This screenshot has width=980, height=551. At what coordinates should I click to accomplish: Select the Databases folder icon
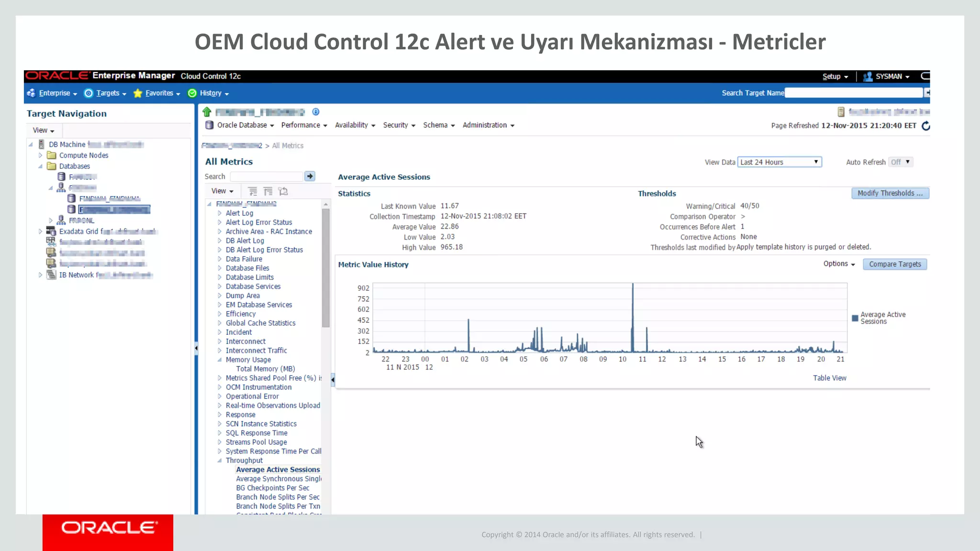point(52,166)
